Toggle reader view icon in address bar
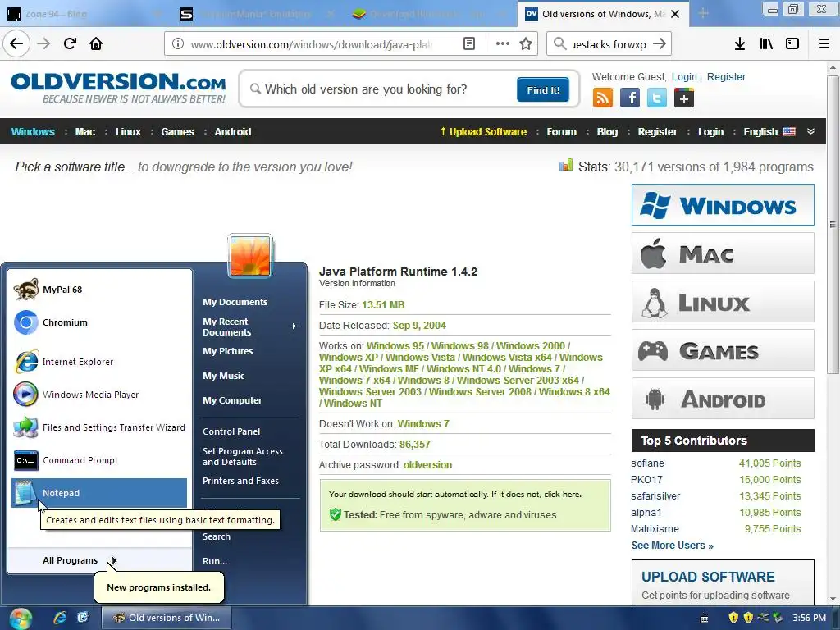 (468, 44)
